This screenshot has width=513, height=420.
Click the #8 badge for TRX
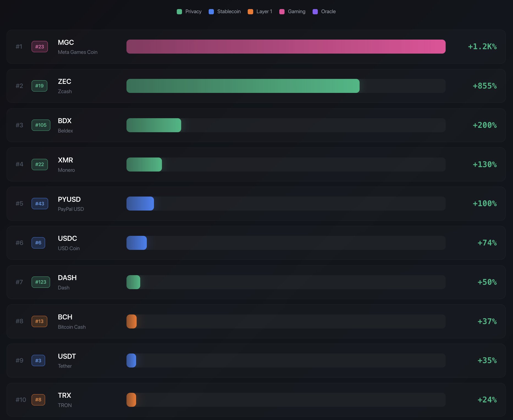38,400
